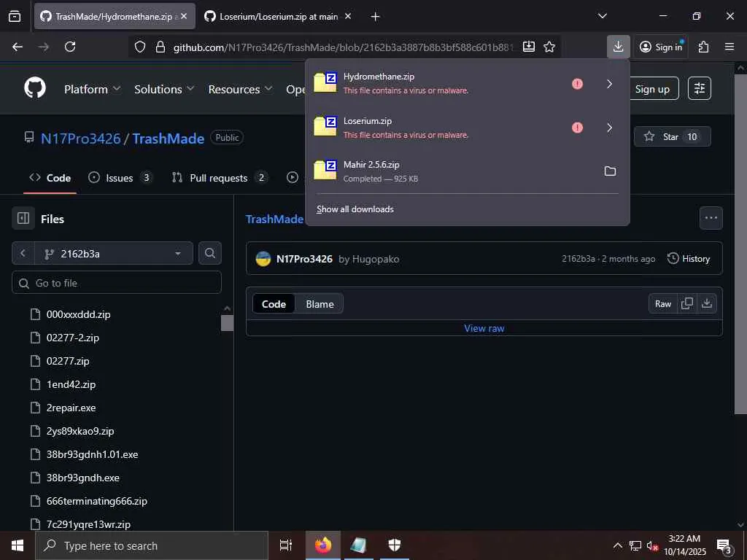Open Firefox View tab list icon
This screenshot has width=747, height=560.
15,16
